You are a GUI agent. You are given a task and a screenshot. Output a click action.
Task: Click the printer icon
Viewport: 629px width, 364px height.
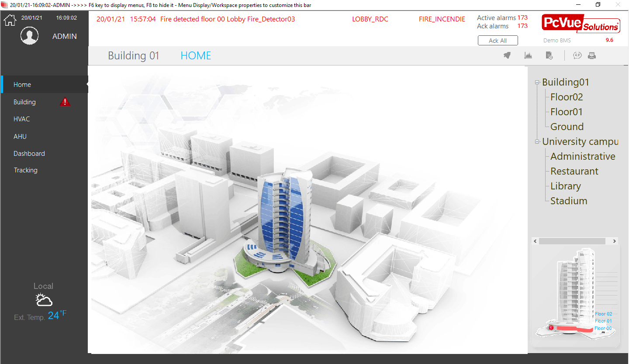pyautogui.click(x=592, y=55)
